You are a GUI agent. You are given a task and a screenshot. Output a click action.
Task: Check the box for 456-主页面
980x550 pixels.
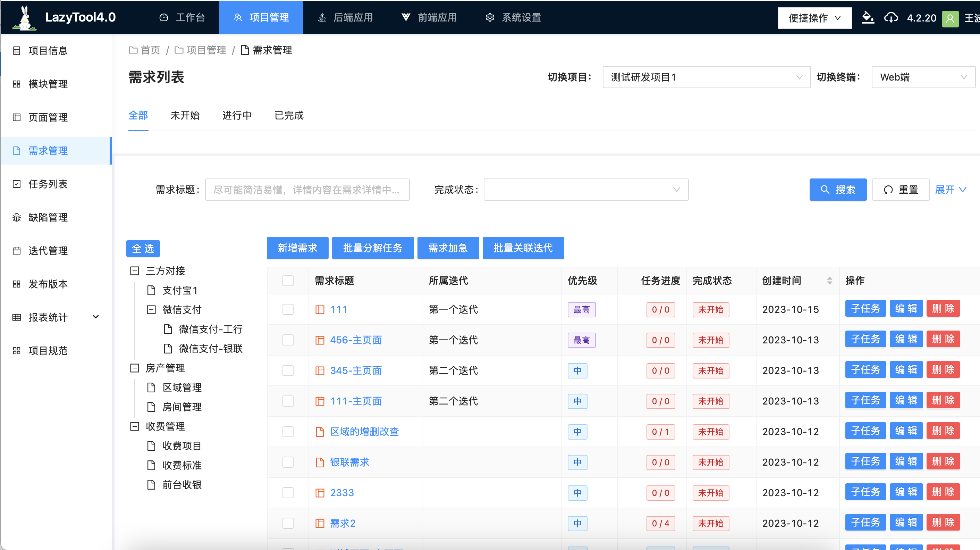point(288,340)
